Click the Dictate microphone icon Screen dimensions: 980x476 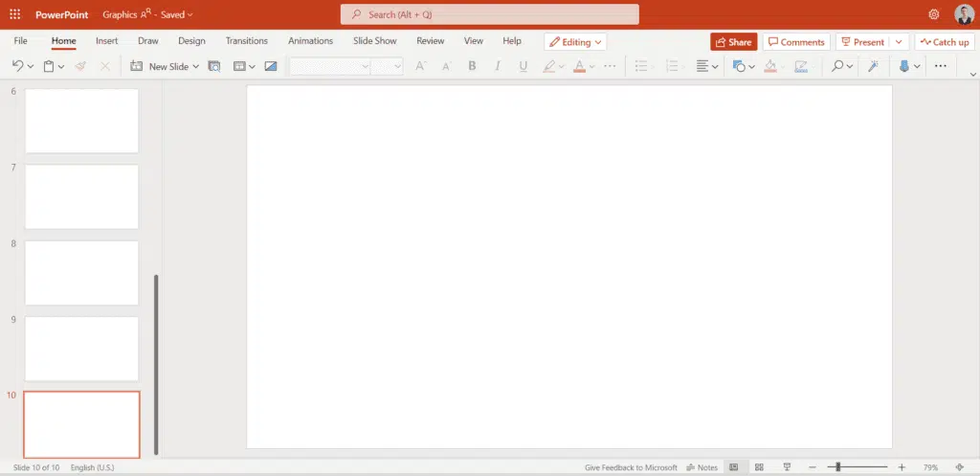click(x=903, y=66)
